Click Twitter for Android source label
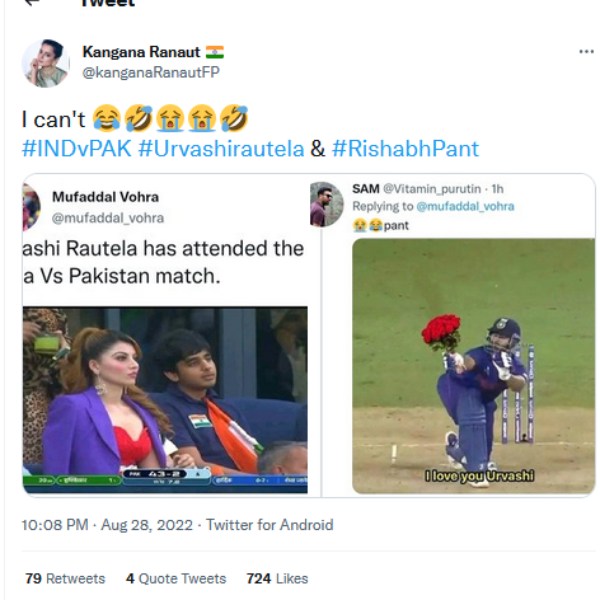This screenshot has width=600, height=600. click(270, 525)
